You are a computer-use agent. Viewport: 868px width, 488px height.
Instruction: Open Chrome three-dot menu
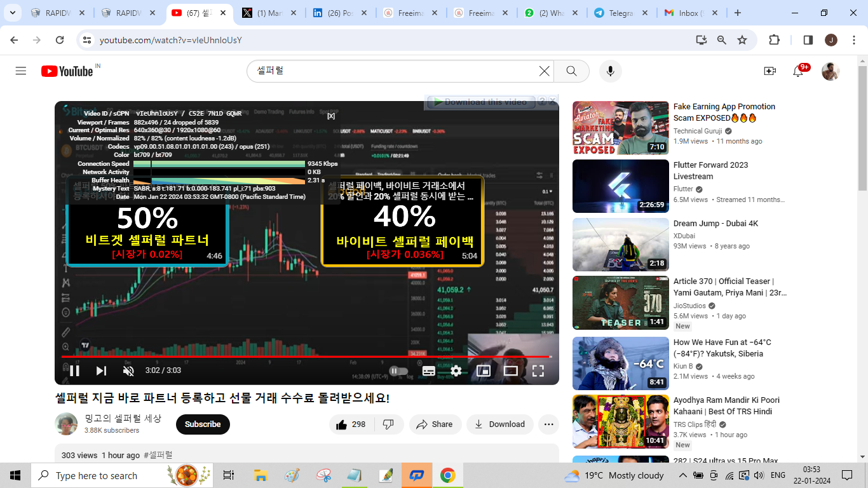click(x=853, y=40)
